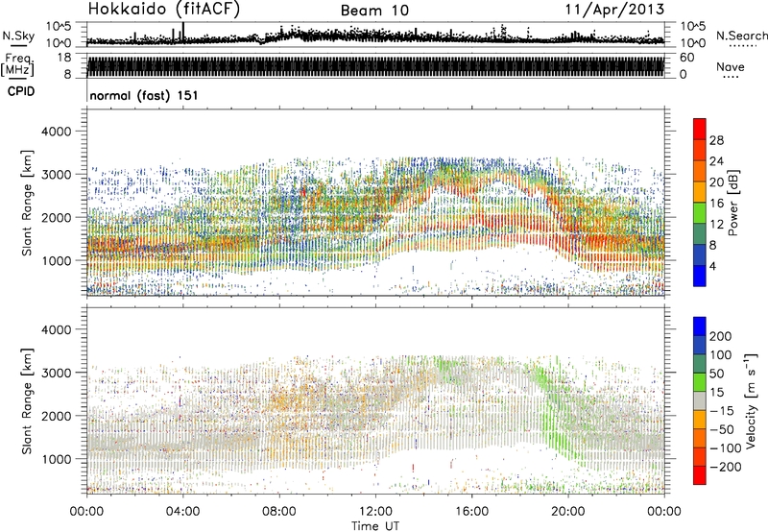
Task: Click the 'Velocity [m s⁻¹]' colorbar label
Action: pyautogui.click(x=751, y=399)
